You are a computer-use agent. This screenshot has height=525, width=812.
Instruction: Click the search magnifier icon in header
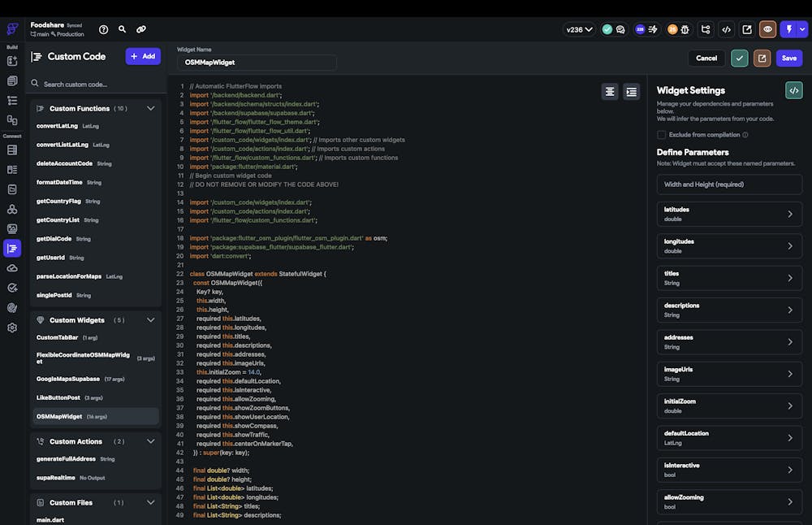coord(122,29)
